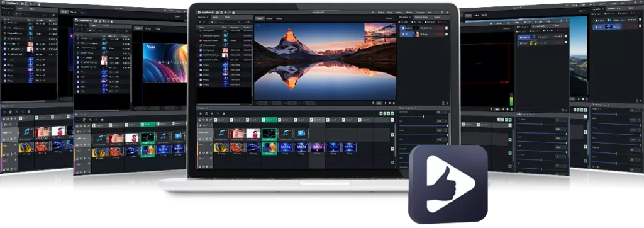Viewport: 644px width, 228px height.
Task: Toggle the checkbox on the first Play Status row
Action: tap(447, 28)
